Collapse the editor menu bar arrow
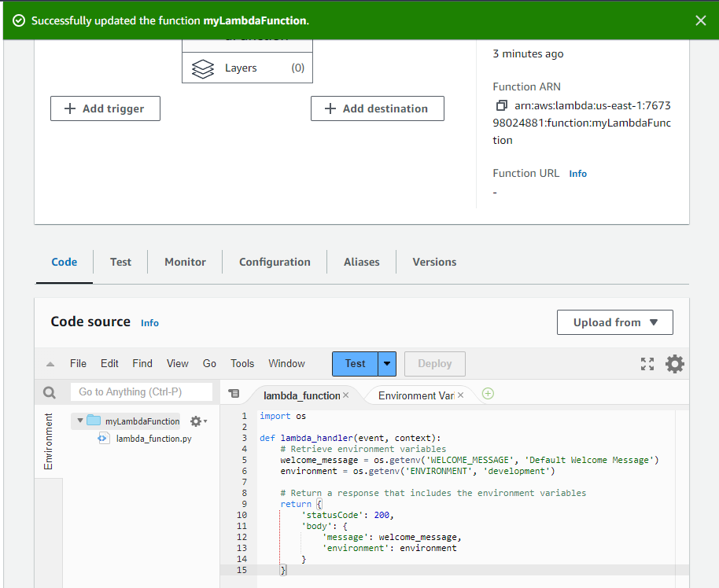The height and width of the screenshot is (588, 719). 50,364
